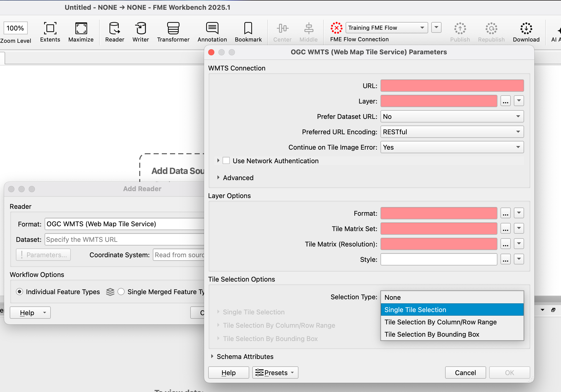Click the feature types layers icon in Add Reader

tap(110, 292)
